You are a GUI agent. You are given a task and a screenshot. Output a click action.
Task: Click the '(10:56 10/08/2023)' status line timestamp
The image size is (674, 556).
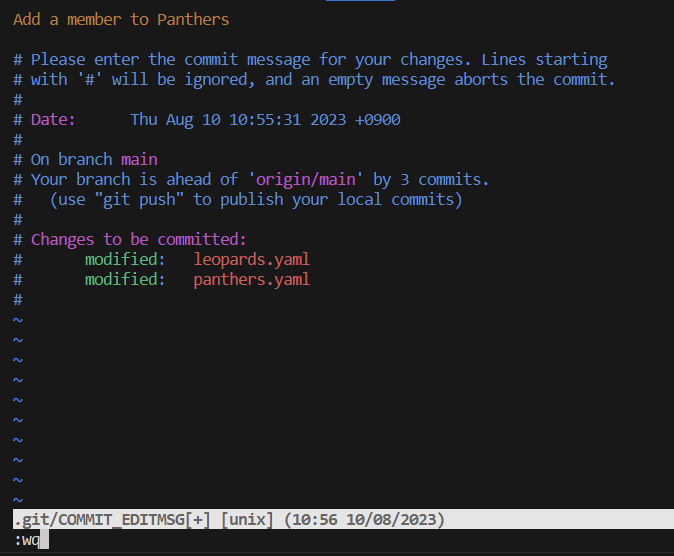pyautogui.click(x=364, y=519)
